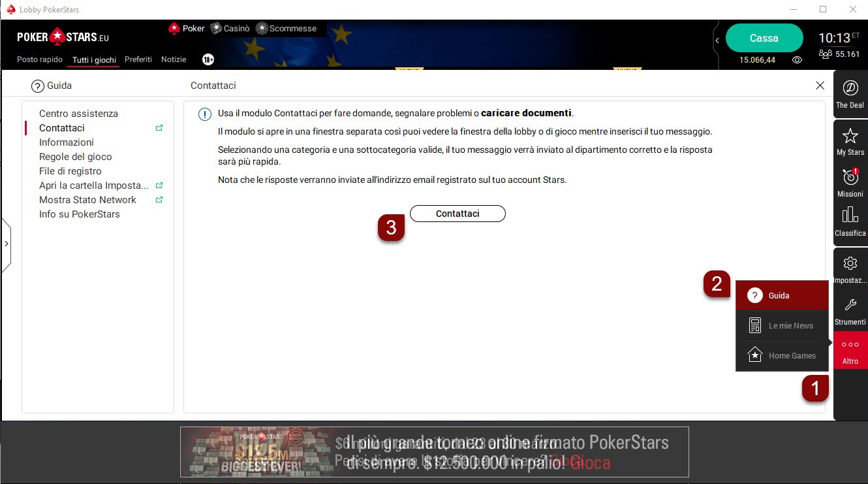Minimize the Lobby PokerStars window
Image resolution: width=868 pixels, height=484 pixels.
794,9
